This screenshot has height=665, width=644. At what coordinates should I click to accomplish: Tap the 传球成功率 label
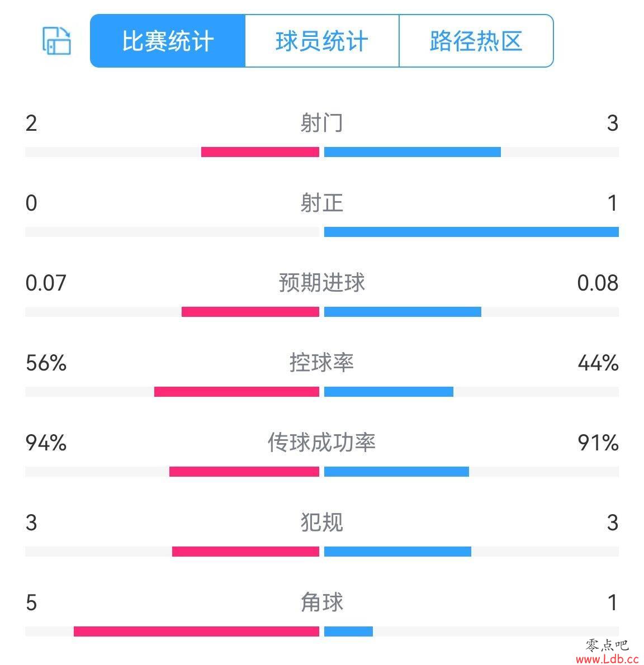point(321,443)
